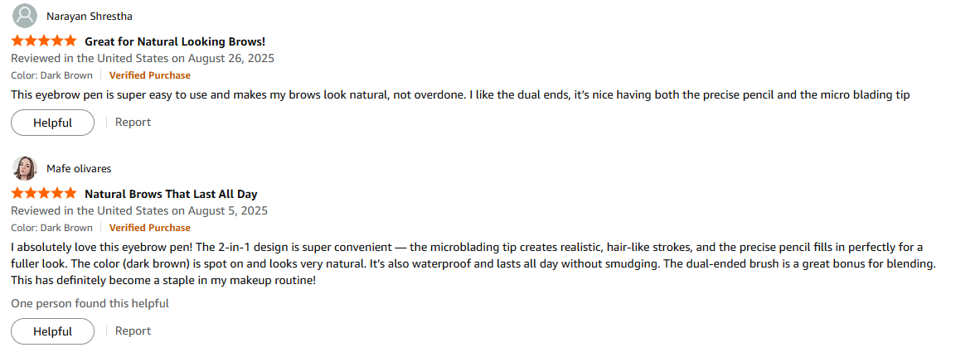Mark Narayan Shrestha's review as Helpful
The image size is (980, 357).
point(52,123)
